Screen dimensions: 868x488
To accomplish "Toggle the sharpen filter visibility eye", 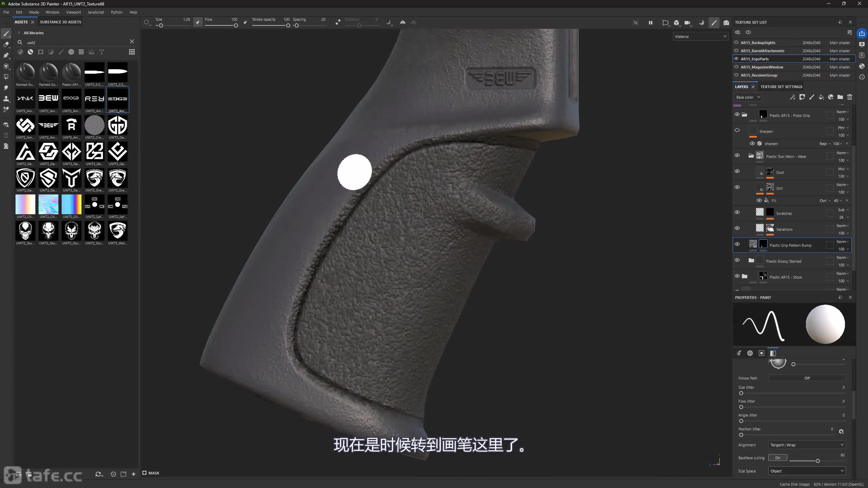I will pos(752,144).
